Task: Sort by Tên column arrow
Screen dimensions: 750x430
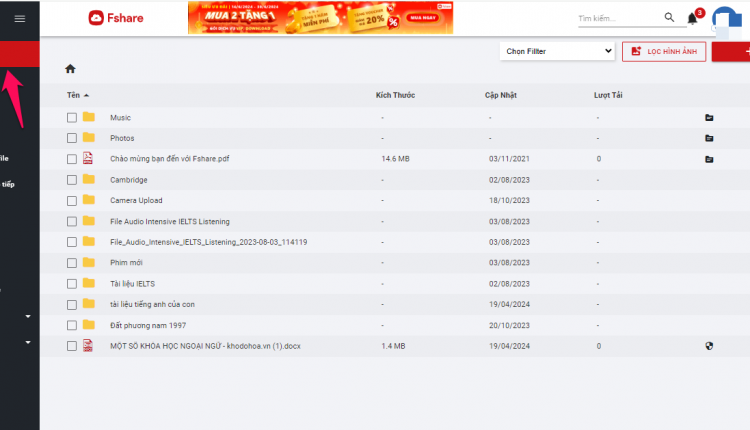Action: coord(87,96)
